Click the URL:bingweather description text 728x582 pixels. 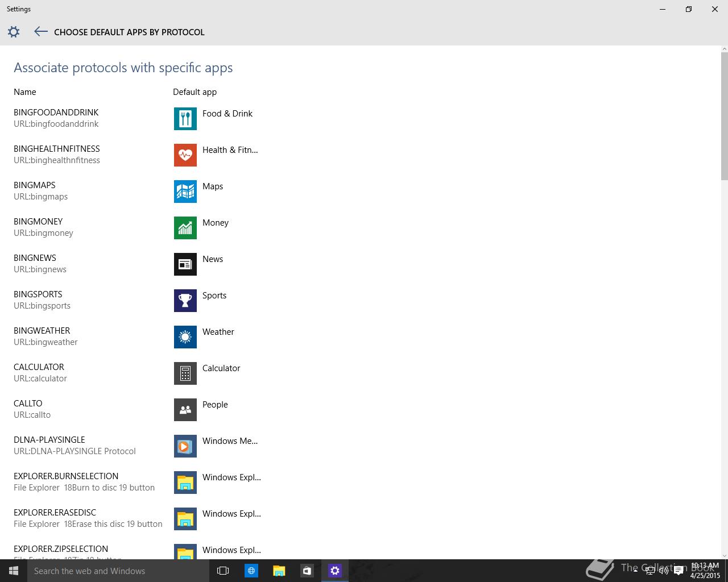45,342
